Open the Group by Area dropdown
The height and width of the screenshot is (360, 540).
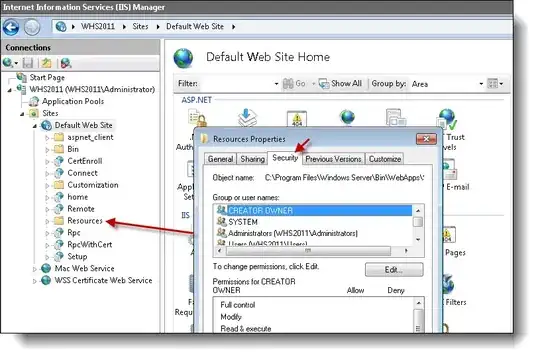point(481,84)
